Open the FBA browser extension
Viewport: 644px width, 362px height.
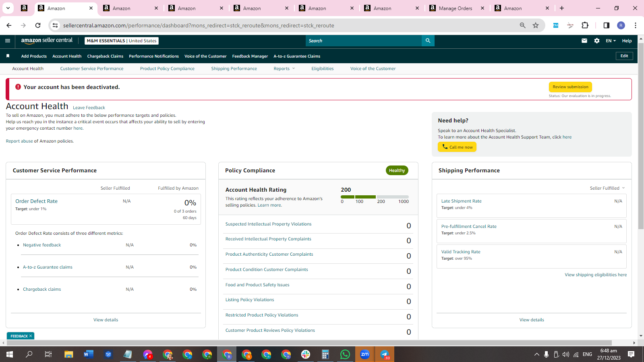tap(556, 25)
